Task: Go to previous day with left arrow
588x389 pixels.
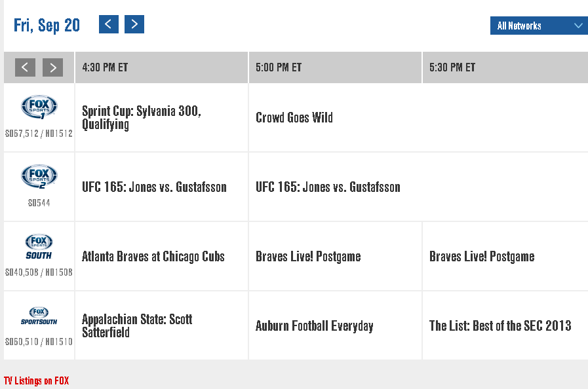Action: pyautogui.click(x=109, y=24)
